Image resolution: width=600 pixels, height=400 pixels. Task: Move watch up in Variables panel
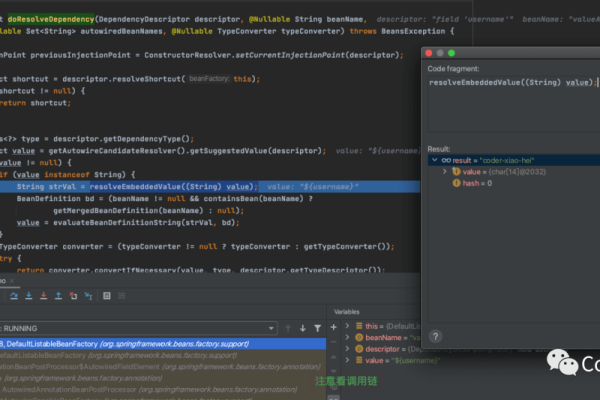pos(334,357)
